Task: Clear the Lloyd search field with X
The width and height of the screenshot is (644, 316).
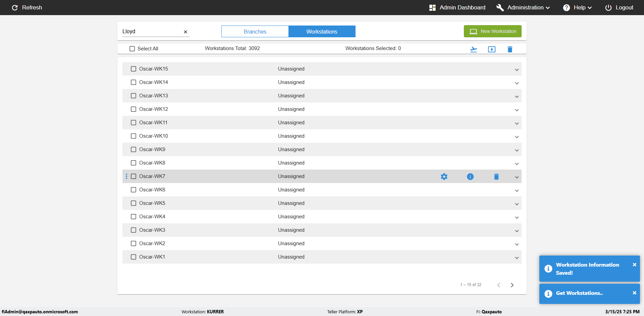Action: 185,32
